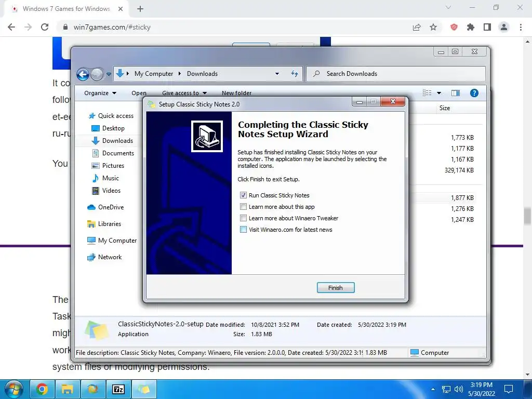Click the volume speaker tray icon

[x=459, y=389]
